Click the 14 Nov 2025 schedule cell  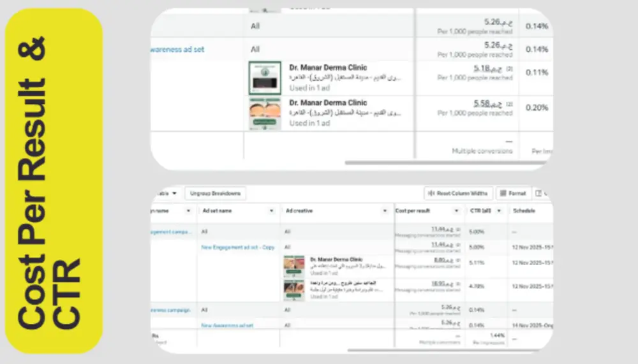coord(532,325)
